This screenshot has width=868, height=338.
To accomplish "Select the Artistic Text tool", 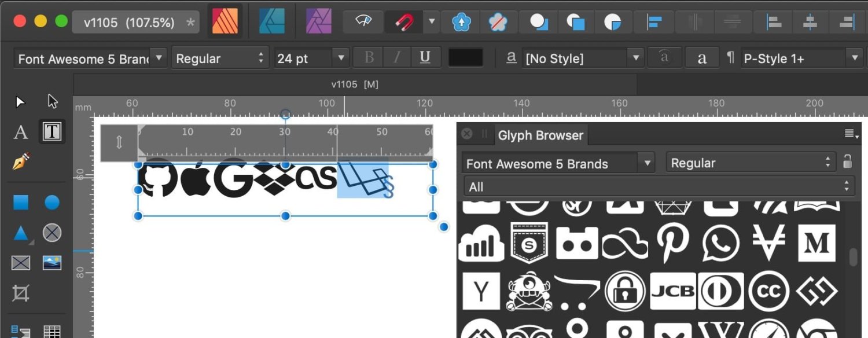I will (20, 132).
